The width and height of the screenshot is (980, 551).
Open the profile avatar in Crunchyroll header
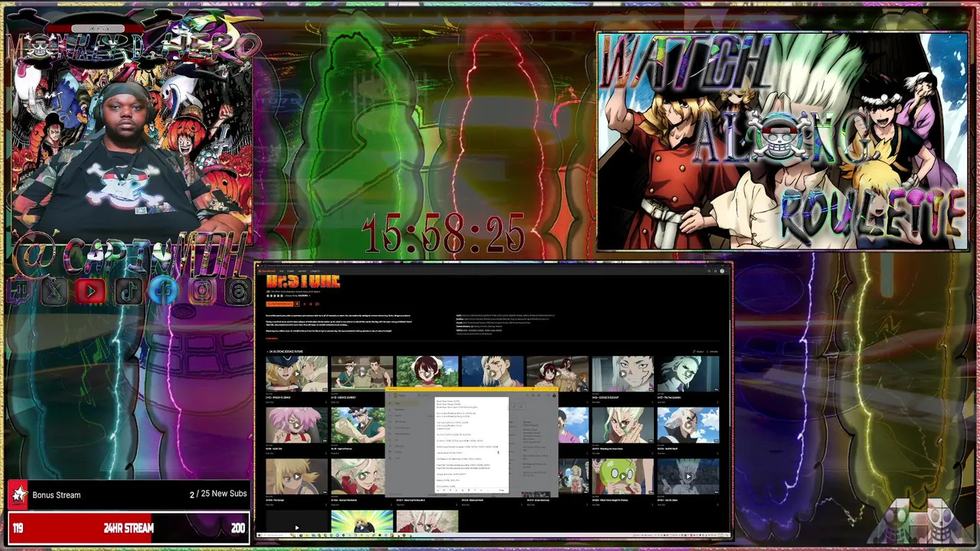[x=721, y=271]
